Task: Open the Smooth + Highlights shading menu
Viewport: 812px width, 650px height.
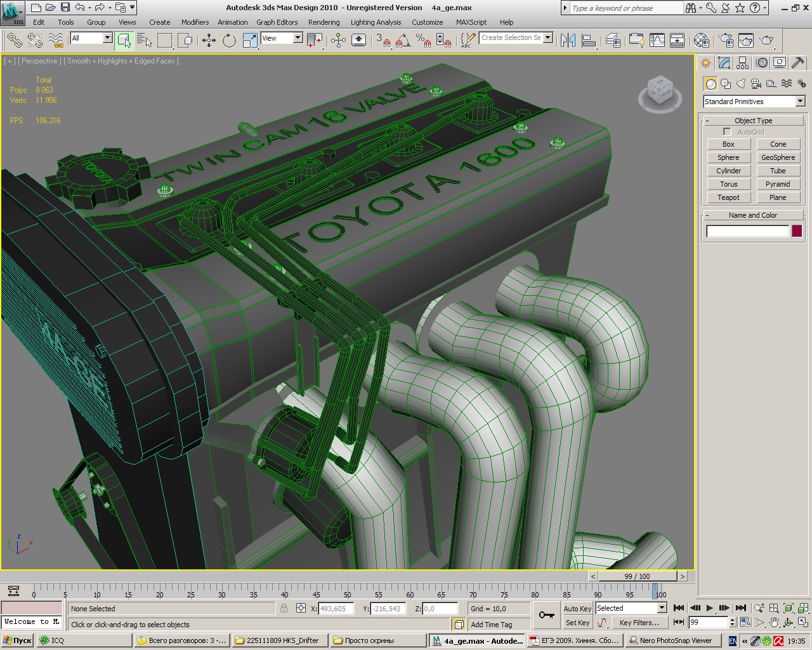Action: (x=121, y=61)
